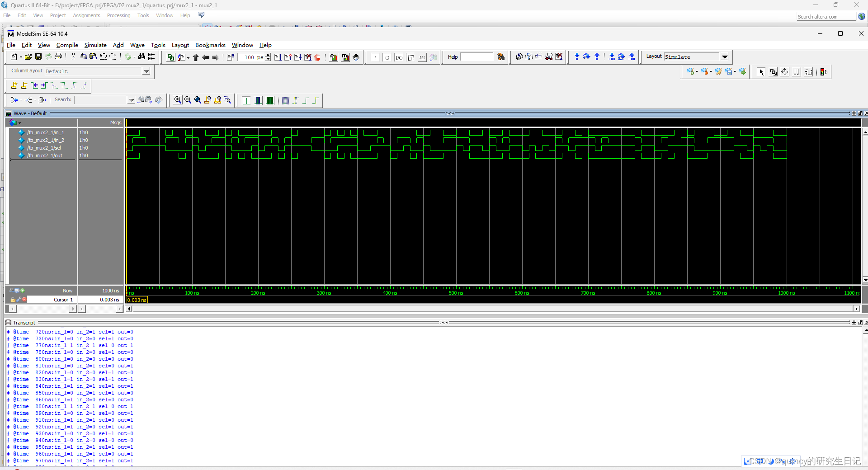Open Find using the binoculars icon
This screenshot has height=470, width=868.
point(142,56)
